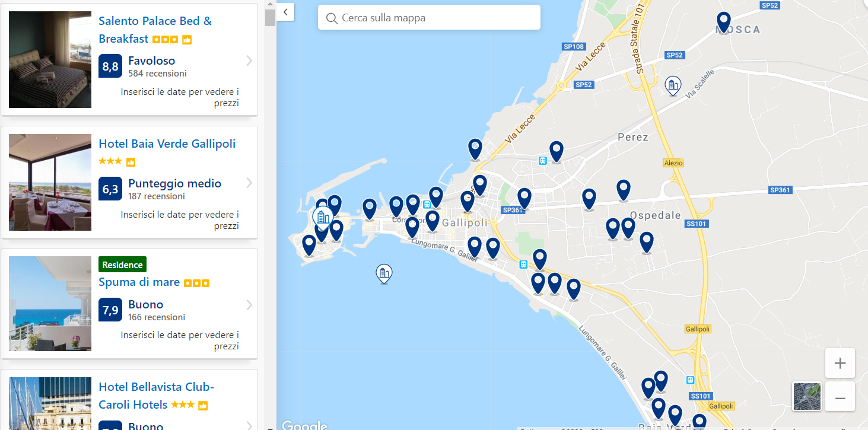The image size is (868, 430).
Task: Zoom in on the map
Action: point(840,363)
